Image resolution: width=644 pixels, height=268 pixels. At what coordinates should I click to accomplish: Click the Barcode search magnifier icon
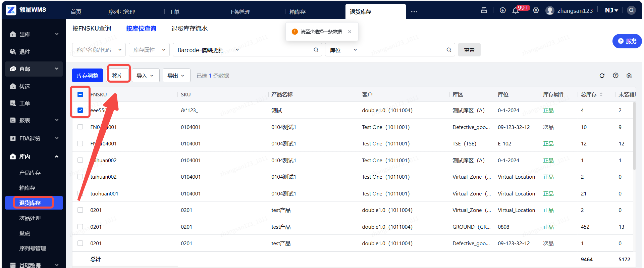tap(316, 50)
